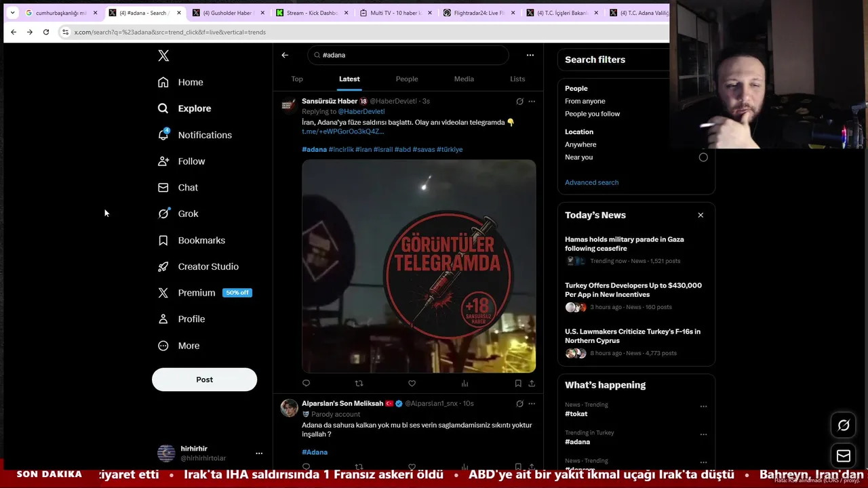868x488 pixels.
Task: Open Hamas holds military parade news
Action: 636,249
